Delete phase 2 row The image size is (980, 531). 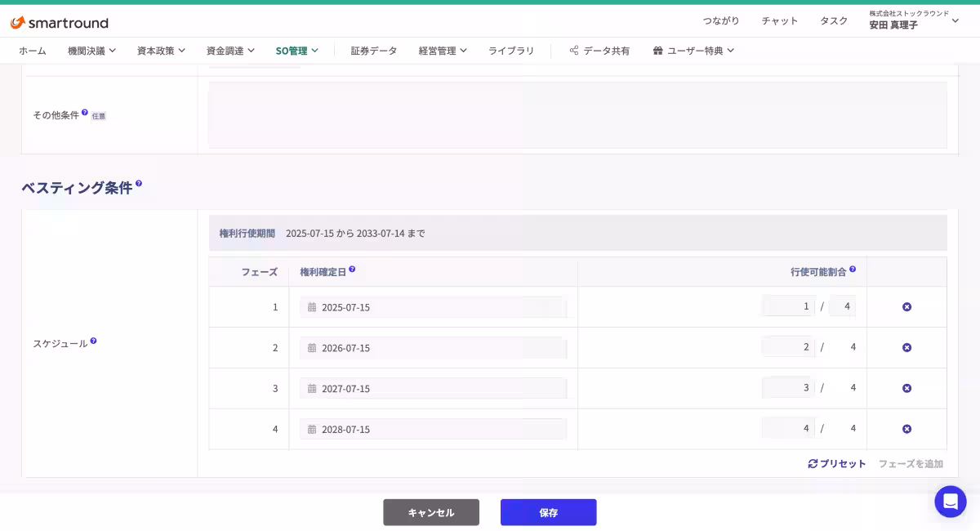(906, 348)
